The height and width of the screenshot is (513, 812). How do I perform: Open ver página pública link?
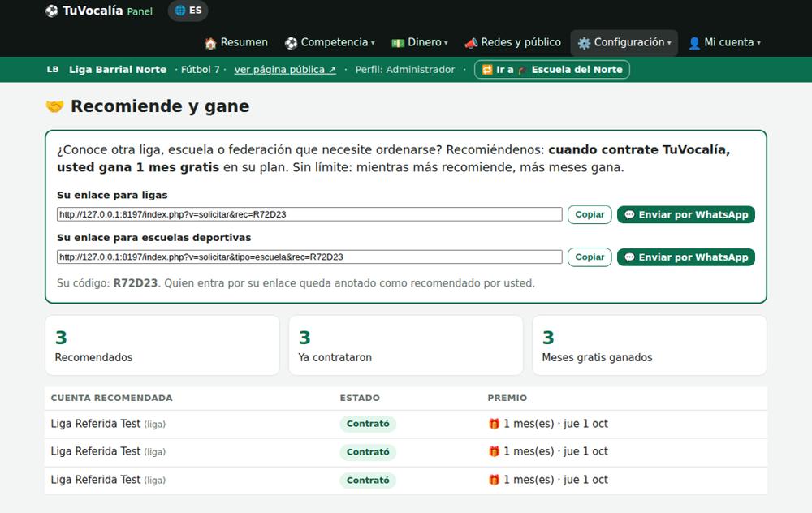[x=285, y=69]
